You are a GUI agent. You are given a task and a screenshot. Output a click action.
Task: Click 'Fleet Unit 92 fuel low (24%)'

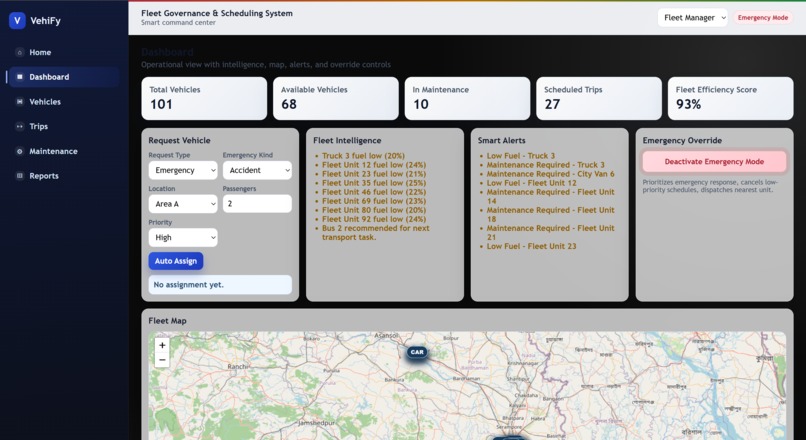374,219
